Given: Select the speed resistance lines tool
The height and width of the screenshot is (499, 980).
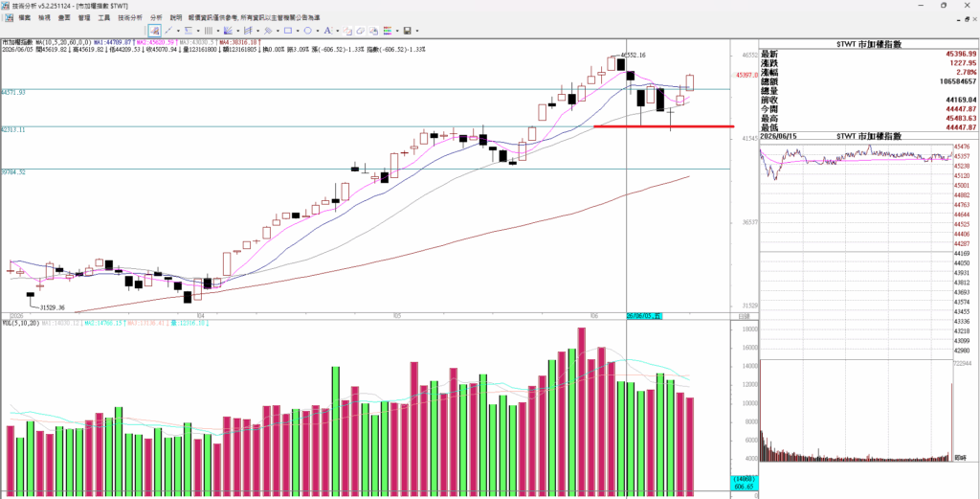Looking at the screenshot, I should click(248, 31).
